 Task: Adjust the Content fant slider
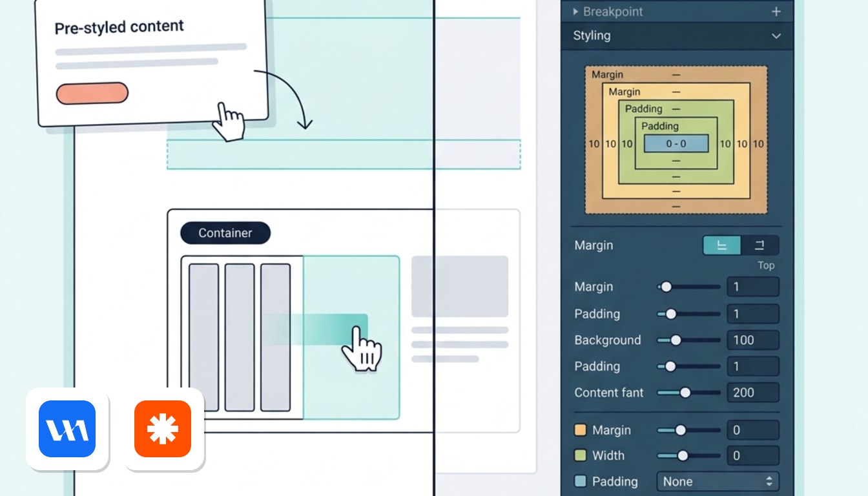[x=688, y=392]
